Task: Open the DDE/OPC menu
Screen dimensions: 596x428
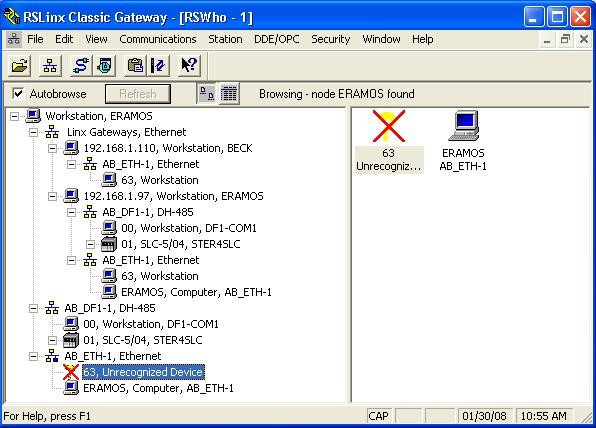Action: 277,39
